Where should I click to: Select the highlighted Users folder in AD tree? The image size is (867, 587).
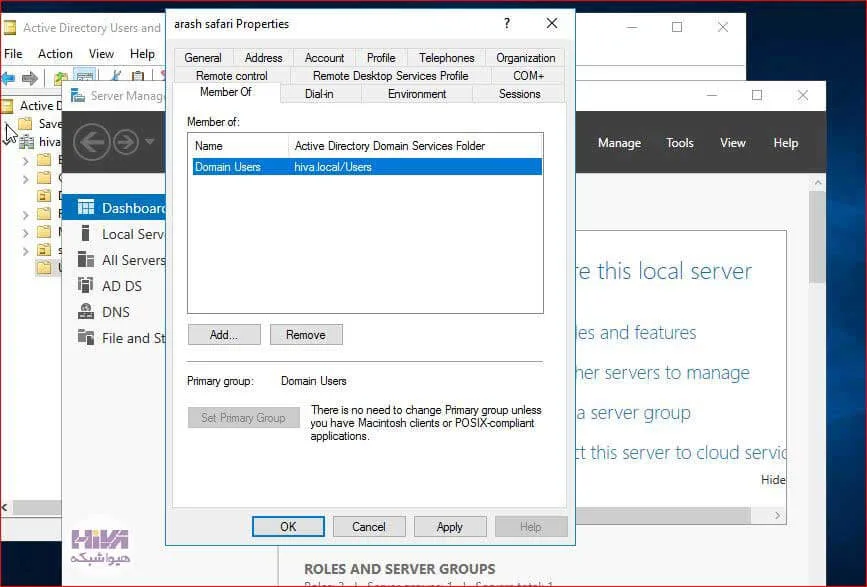(49, 268)
